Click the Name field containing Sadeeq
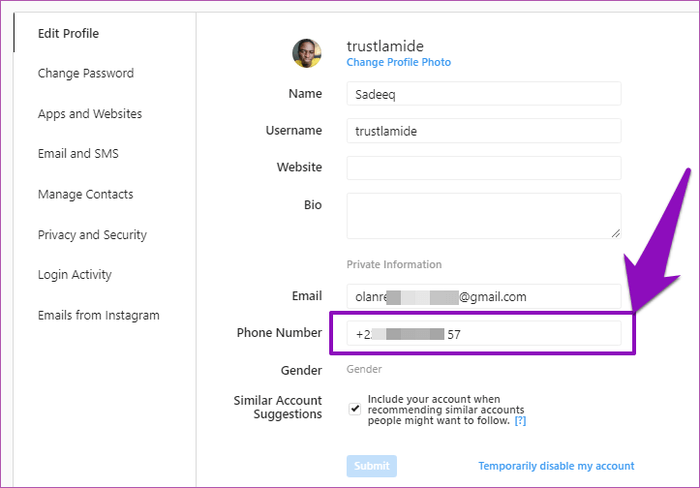The image size is (700, 488). pyautogui.click(x=483, y=94)
